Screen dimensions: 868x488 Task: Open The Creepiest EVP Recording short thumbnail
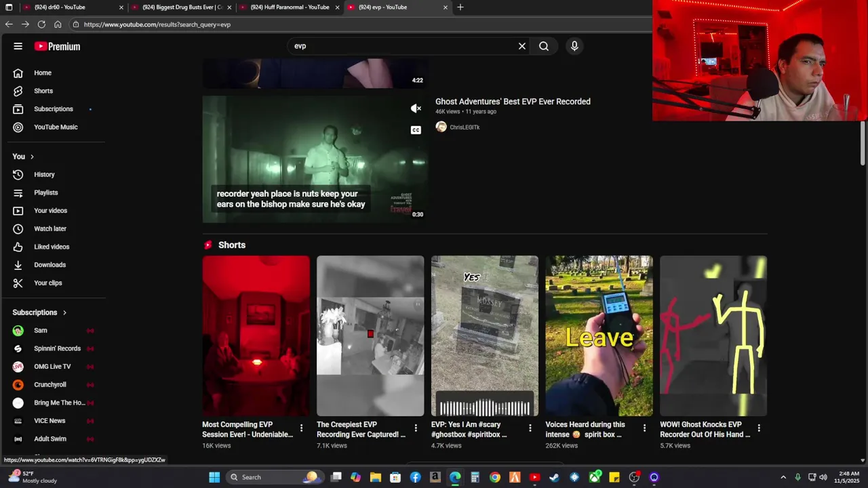tap(370, 335)
